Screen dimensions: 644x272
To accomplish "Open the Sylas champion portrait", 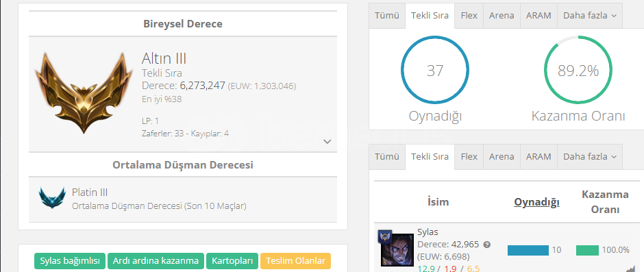I will pos(392,250).
